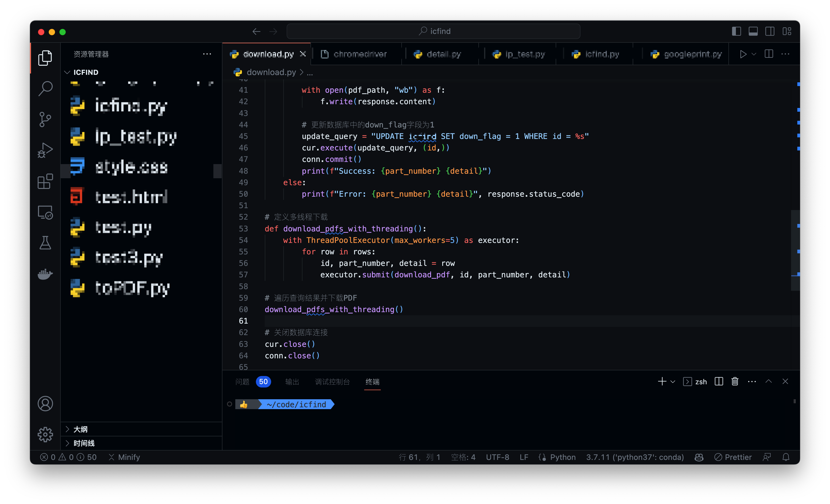Switch to the detail.py editor tab
Screen dimensions: 830x504
[443, 54]
